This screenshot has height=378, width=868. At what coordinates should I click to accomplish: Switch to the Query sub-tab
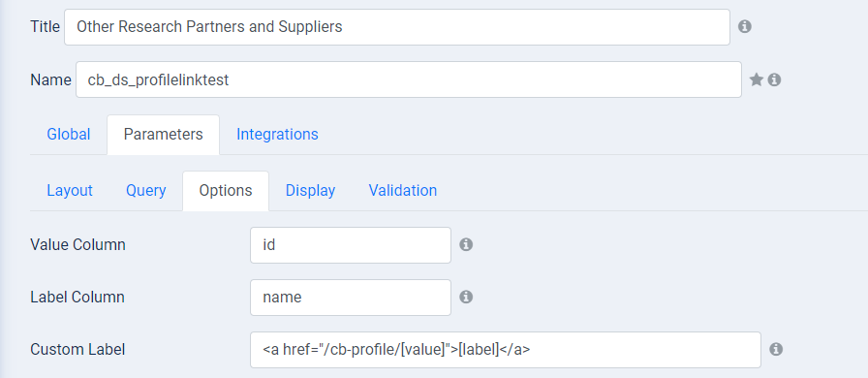[146, 191]
